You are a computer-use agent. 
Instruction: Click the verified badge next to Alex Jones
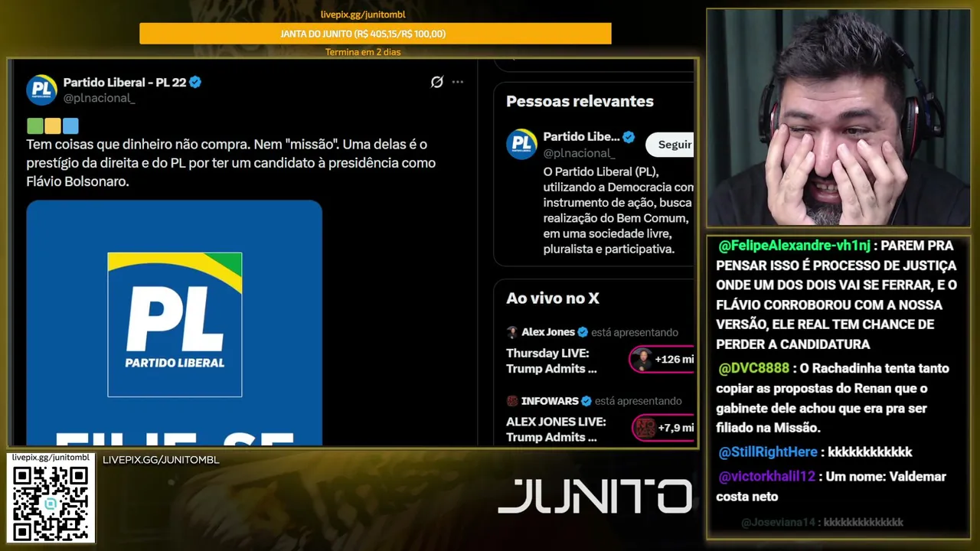583,332
